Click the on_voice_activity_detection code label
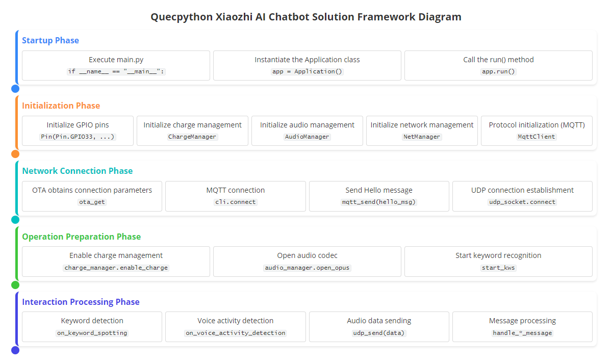 tap(236, 333)
